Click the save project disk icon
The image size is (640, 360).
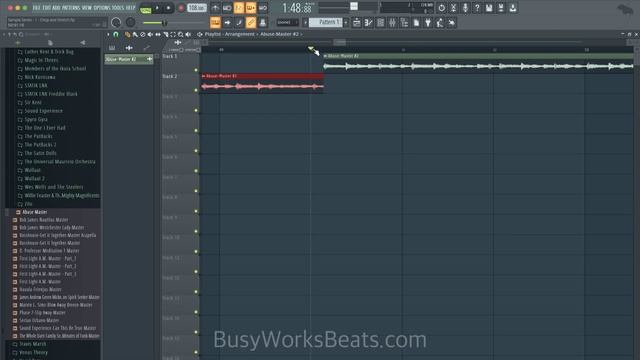[489, 8]
